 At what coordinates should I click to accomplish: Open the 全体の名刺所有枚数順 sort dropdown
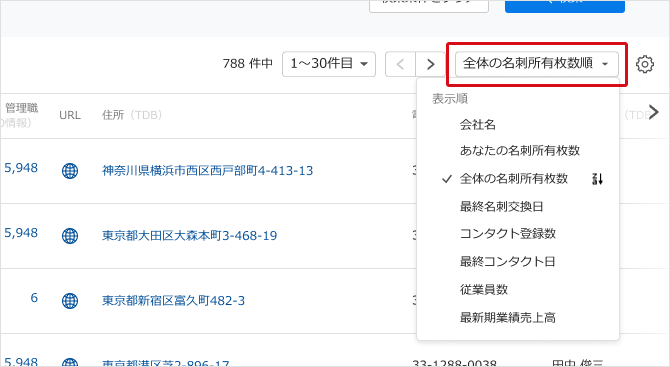(537, 64)
